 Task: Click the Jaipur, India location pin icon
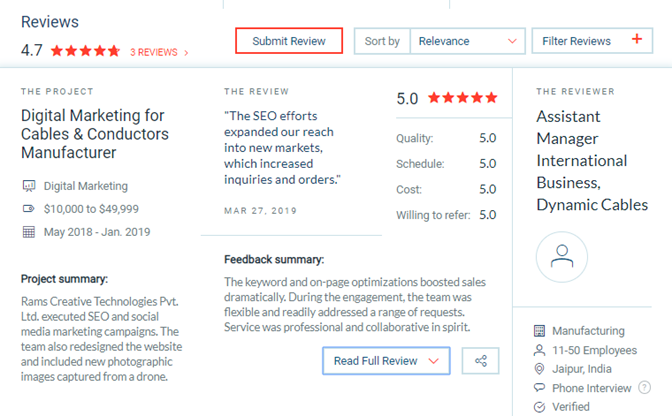click(x=540, y=369)
